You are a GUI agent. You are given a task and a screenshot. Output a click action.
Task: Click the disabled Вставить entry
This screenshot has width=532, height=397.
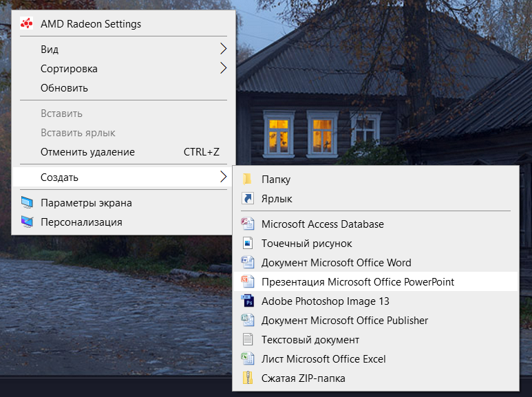click(123, 114)
